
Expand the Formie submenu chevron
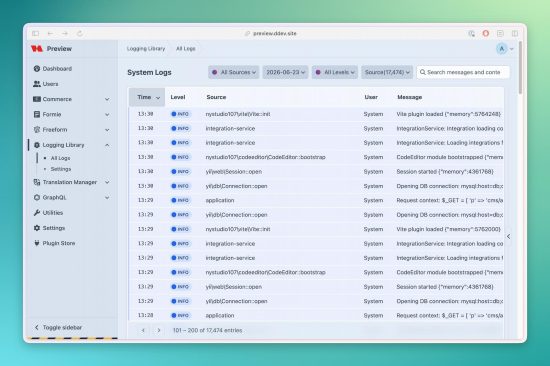107,114
